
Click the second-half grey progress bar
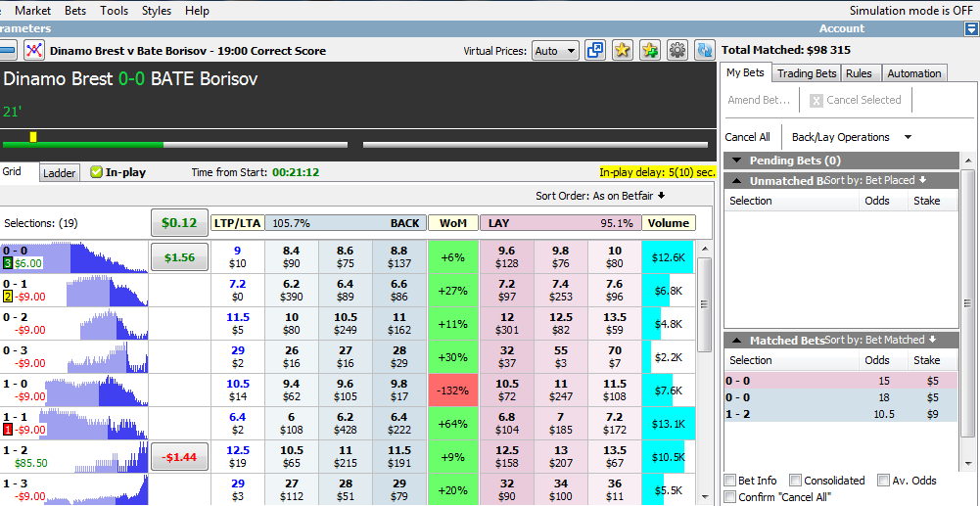click(536, 145)
